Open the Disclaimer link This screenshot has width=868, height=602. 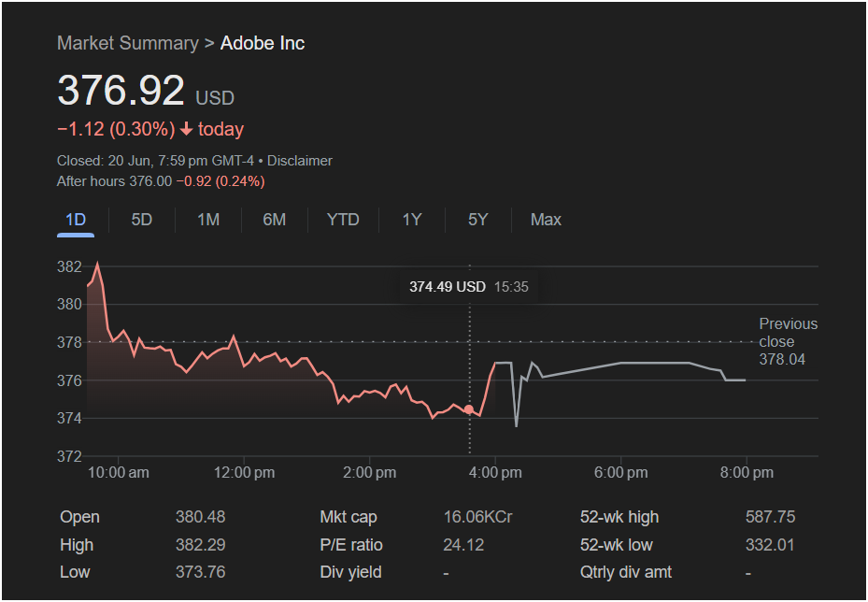[300, 161]
